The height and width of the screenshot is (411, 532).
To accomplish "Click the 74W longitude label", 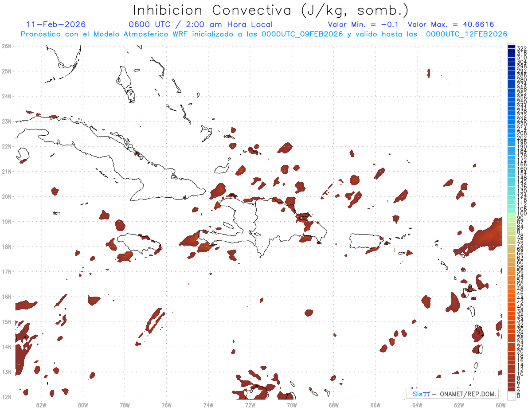I will click(208, 404).
